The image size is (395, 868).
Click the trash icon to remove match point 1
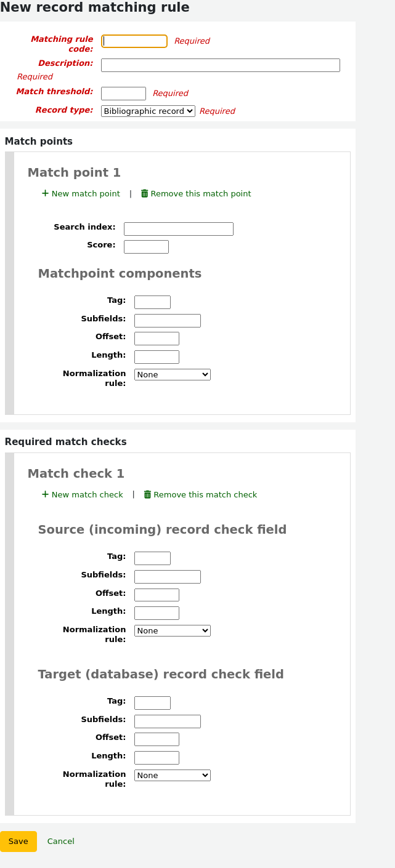point(145,193)
